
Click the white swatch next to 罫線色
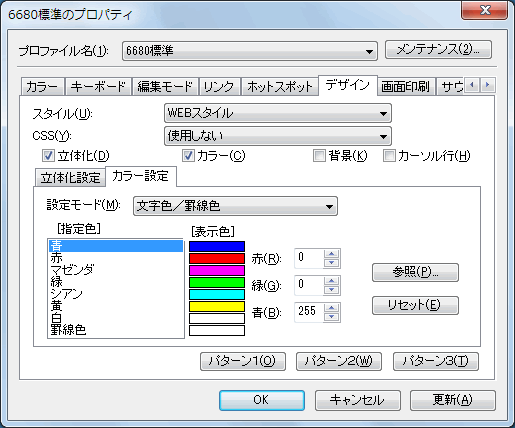click(217, 330)
